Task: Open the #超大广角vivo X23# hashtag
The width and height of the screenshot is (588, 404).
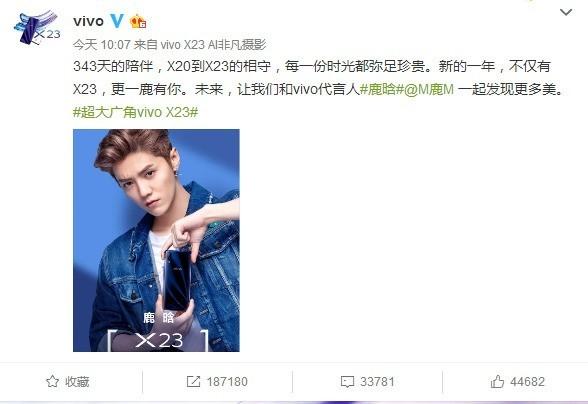Action: (135, 112)
